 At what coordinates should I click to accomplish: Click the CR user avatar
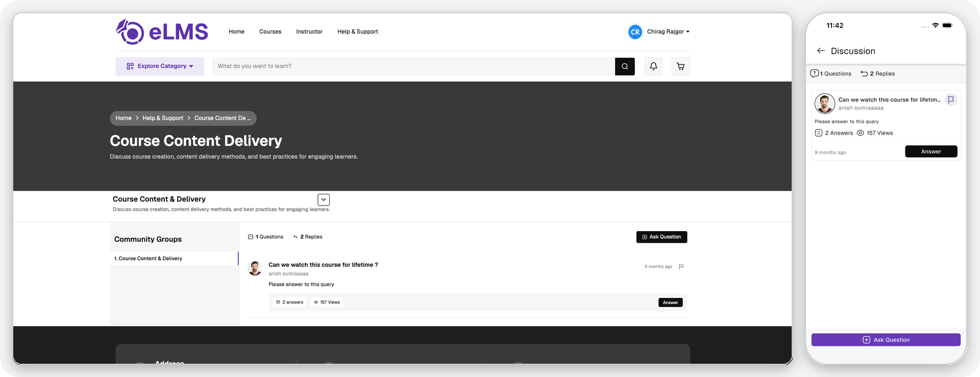pyautogui.click(x=635, y=32)
